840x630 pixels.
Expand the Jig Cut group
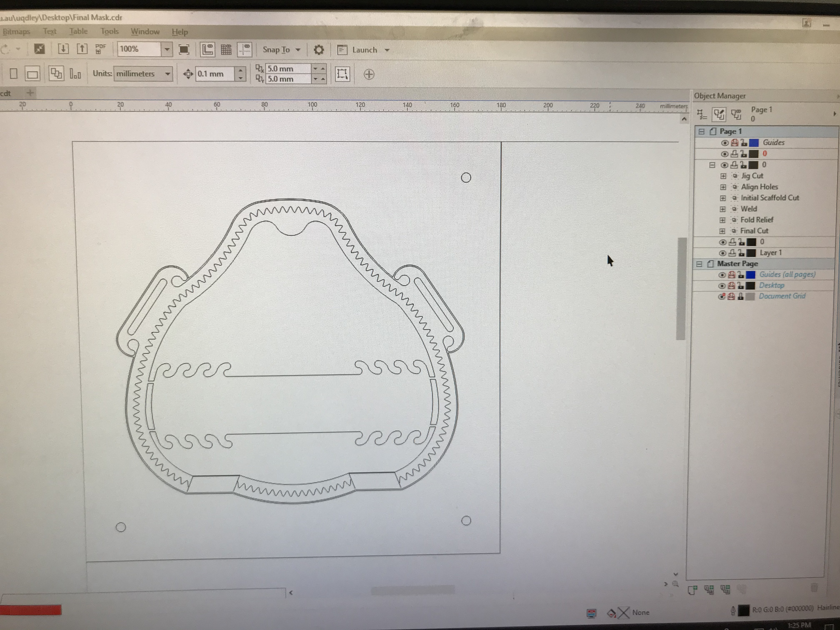pyautogui.click(x=723, y=176)
